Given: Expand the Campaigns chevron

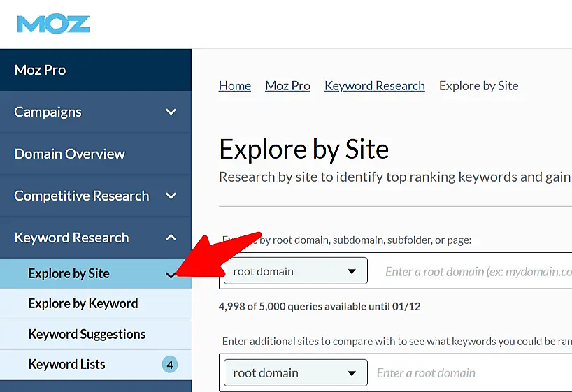Looking at the screenshot, I should pos(171,112).
